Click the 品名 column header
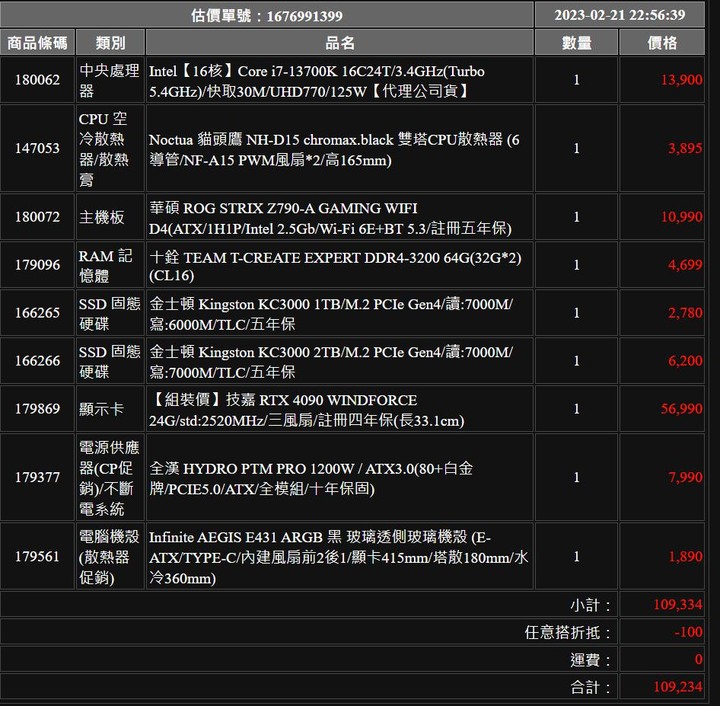This screenshot has height=706, width=720. pyautogui.click(x=340, y=43)
